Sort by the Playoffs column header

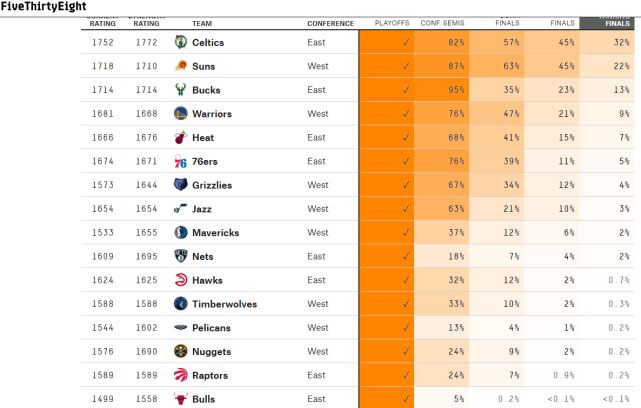pyautogui.click(x=392, y=23)
